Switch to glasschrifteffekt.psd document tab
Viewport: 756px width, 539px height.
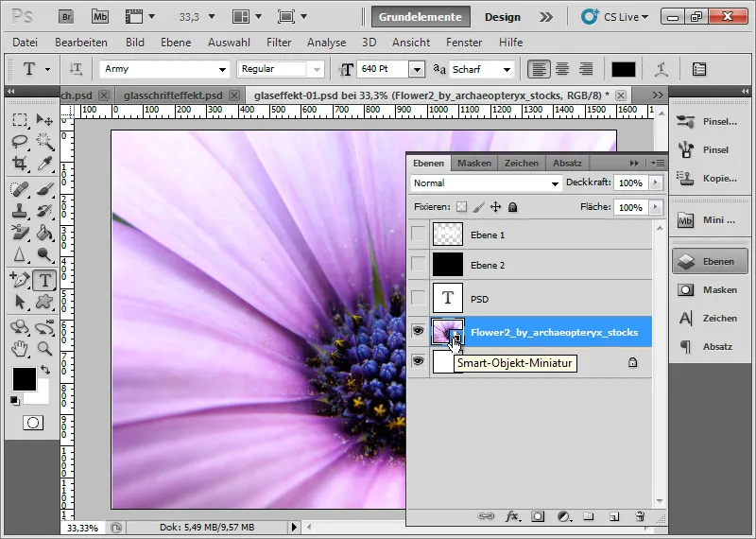coord(173,96)
